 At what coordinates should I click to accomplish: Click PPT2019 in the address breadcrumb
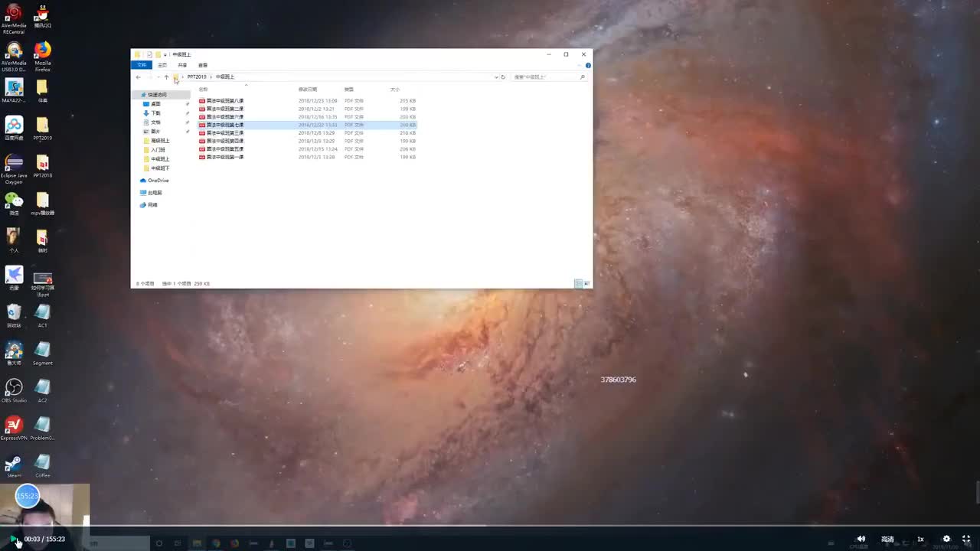[197, 77]
